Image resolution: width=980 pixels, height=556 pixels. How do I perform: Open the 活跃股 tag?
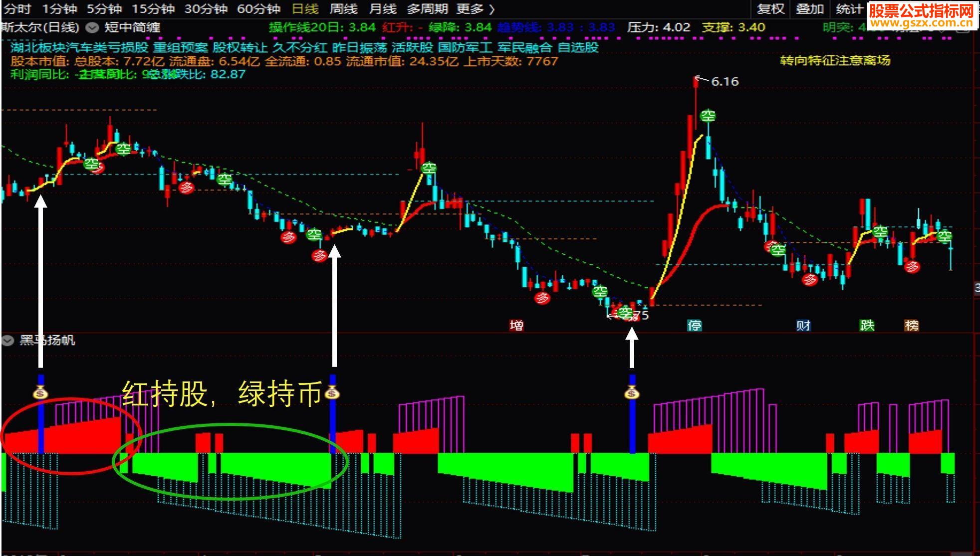[412, 47]
